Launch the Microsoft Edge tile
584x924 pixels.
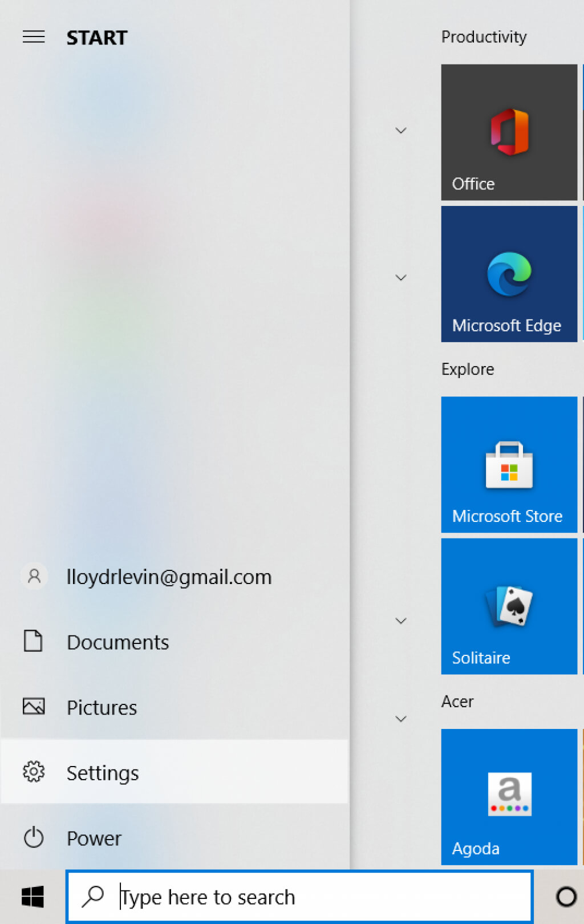point(509,274)
